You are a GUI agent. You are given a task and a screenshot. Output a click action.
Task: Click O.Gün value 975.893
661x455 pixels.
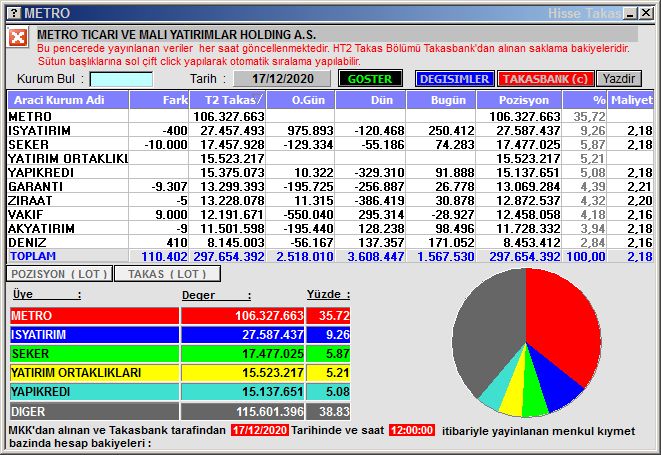coord(310,130)
